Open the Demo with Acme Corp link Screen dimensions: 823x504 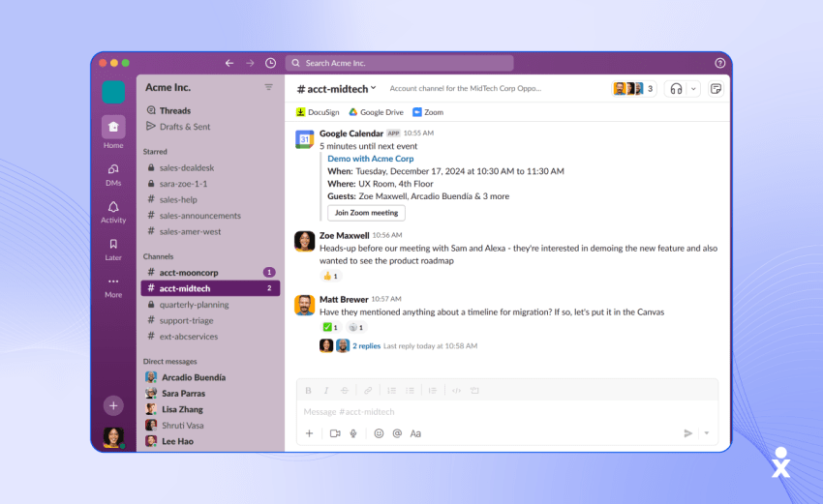(371, 159)
